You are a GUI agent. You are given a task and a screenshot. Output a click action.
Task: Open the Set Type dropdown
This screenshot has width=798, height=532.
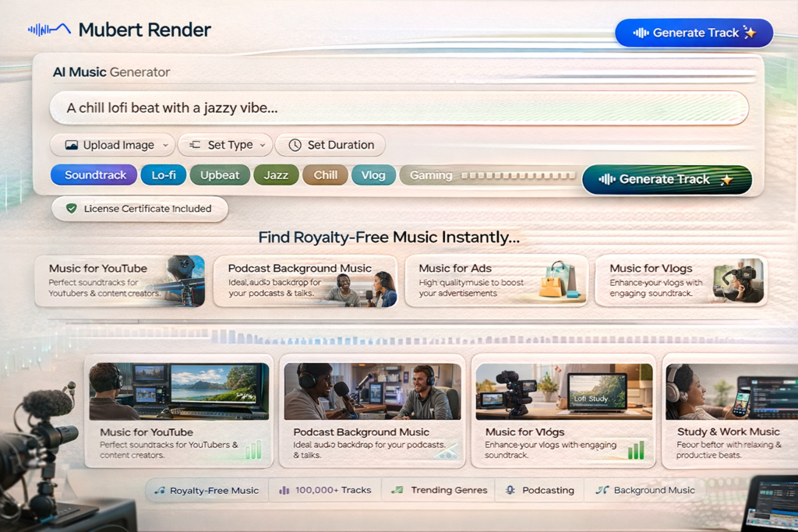pyautogui.click(x=225, y=145)
